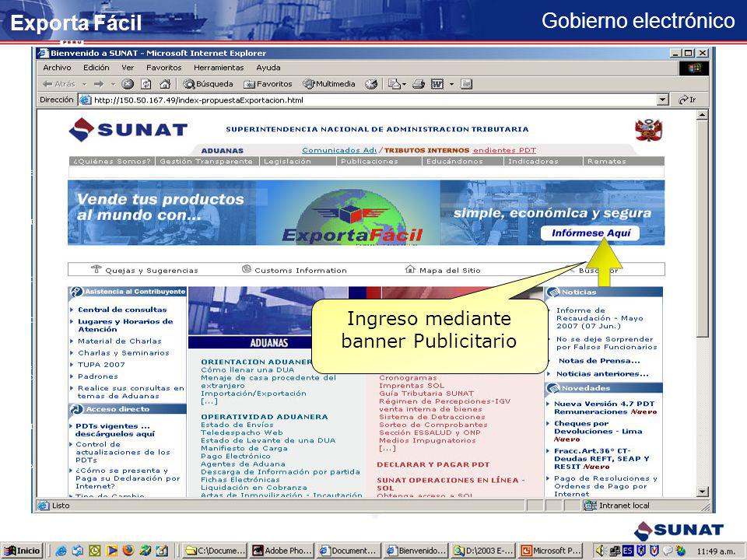Open the Indicadores tab

point(533,162)
